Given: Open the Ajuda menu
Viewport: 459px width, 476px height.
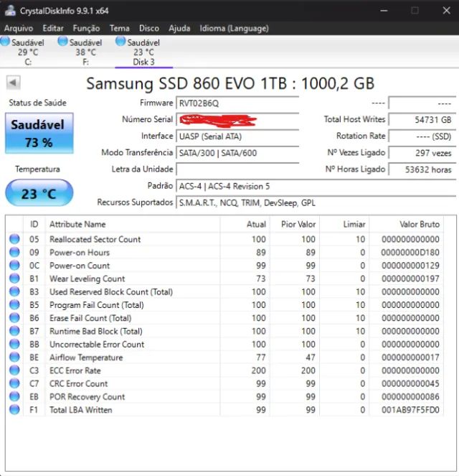Looking at the screenshot, I should (x=179, y=29).
